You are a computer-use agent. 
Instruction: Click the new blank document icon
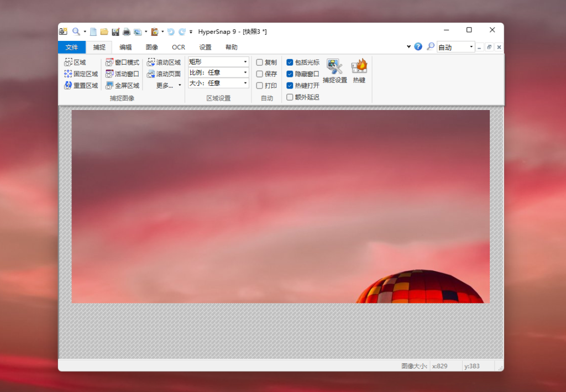coord(93,32)
